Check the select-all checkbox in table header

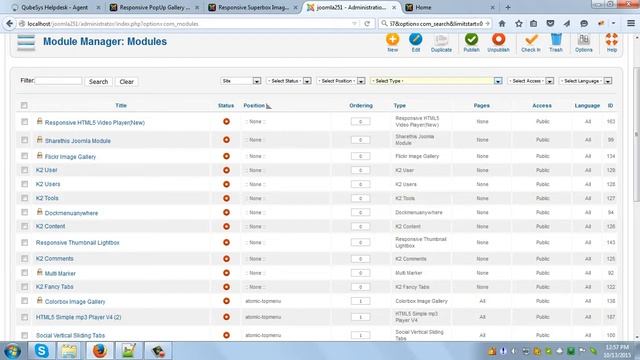24,105
